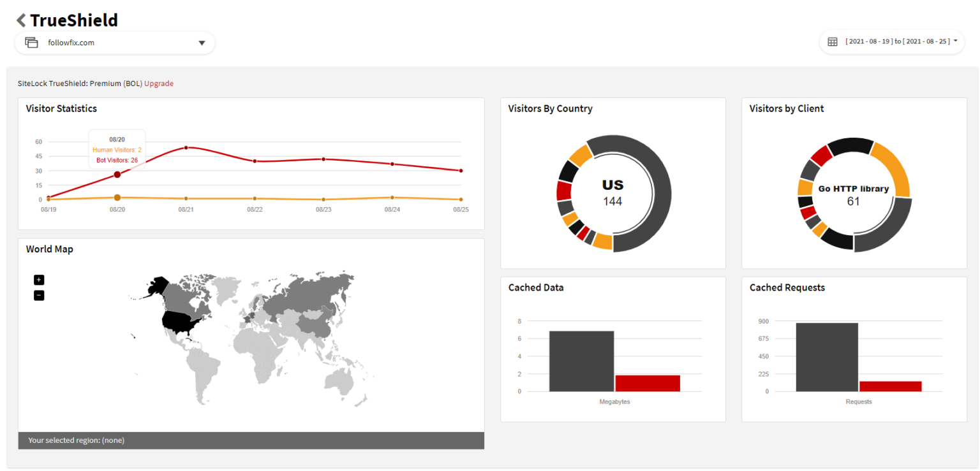Click the 08/20 tooltip in Visitor Statistics
The image size is (980, 471).
[117, 150]
